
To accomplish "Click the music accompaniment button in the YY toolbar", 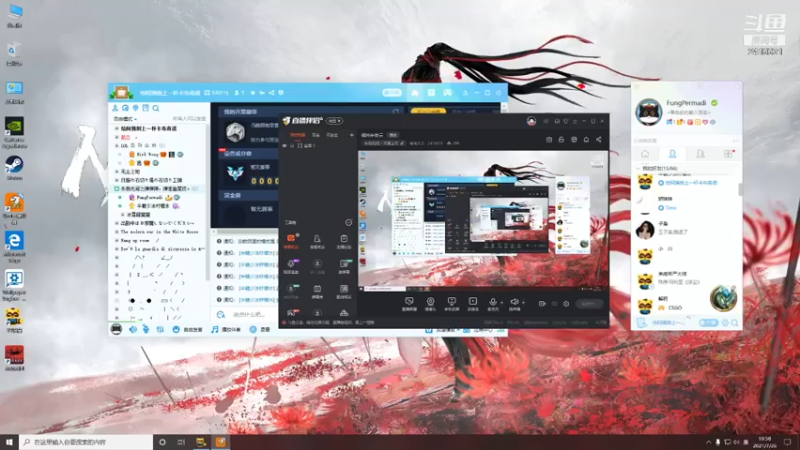I will pyautogui.click(x=226, y=330).
